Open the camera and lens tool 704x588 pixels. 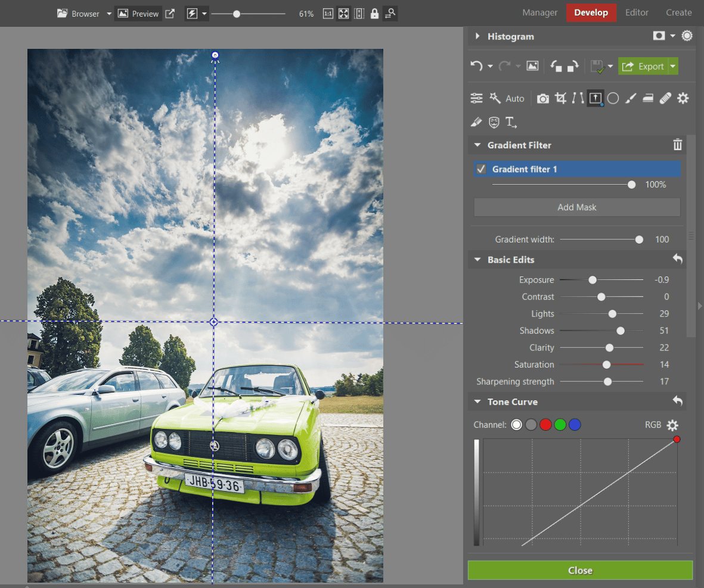pos(543,98)
